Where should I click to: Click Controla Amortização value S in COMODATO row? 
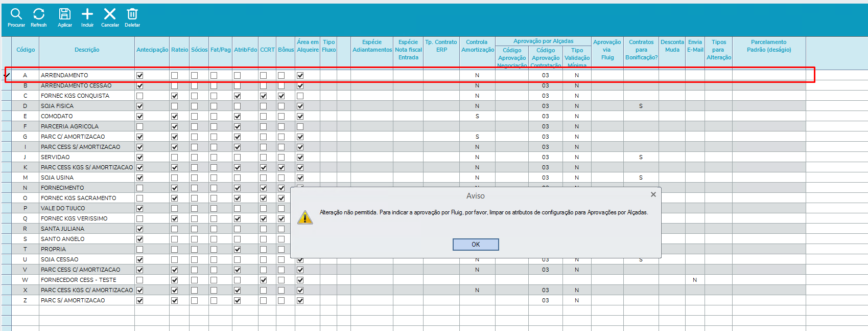point(477,116)
